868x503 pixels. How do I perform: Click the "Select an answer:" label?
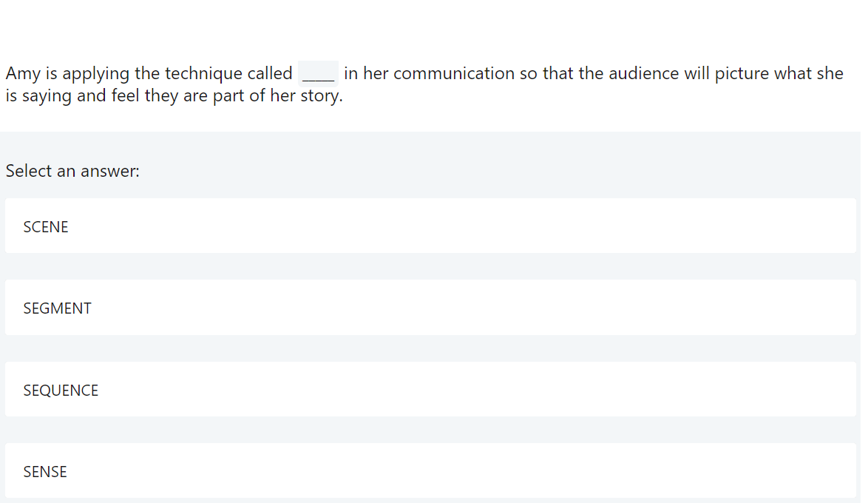pos(72,171)
